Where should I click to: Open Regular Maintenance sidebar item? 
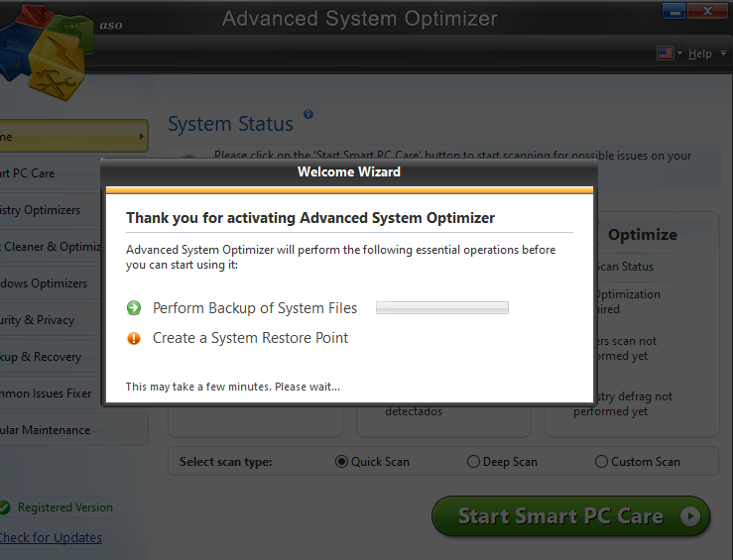click(x=73, y=430)
